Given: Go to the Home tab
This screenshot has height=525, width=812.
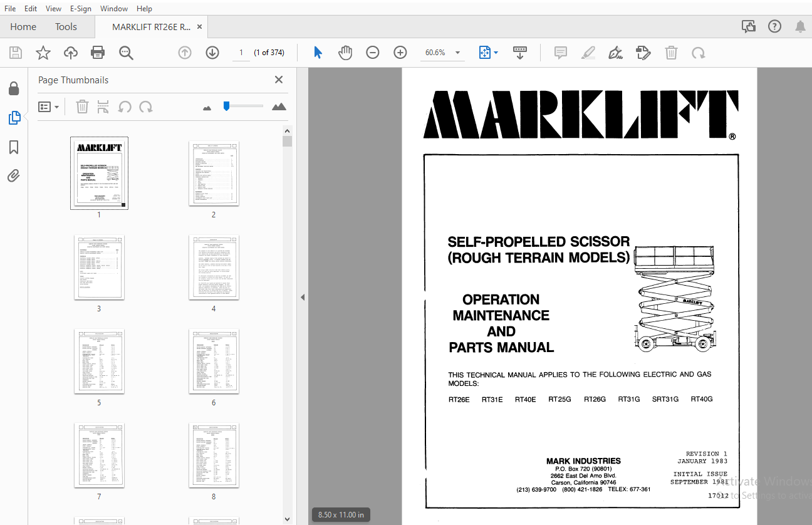Looking at the screenshot, I should coord(23,27).
